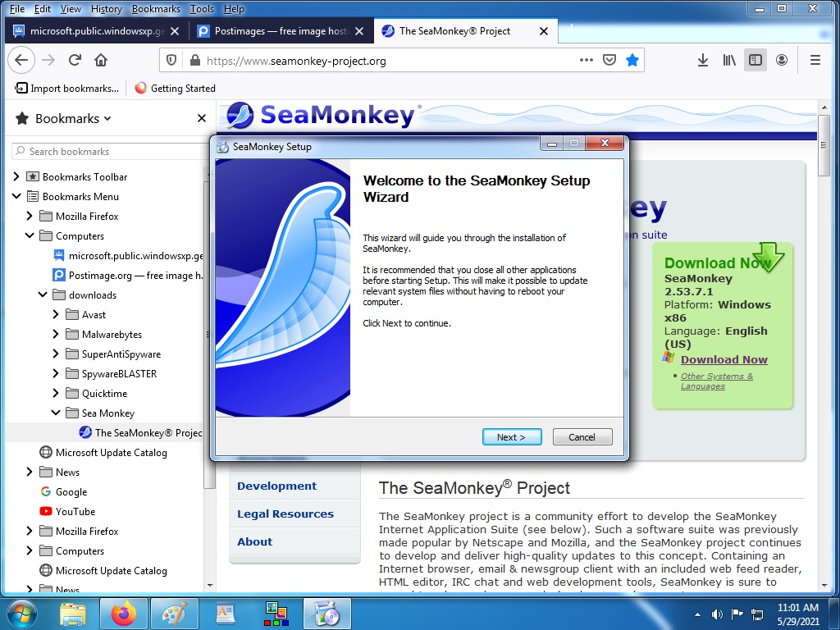This screenshot has height=630, width=840.
Task: Open the File menu
Action: coord(17,8)
